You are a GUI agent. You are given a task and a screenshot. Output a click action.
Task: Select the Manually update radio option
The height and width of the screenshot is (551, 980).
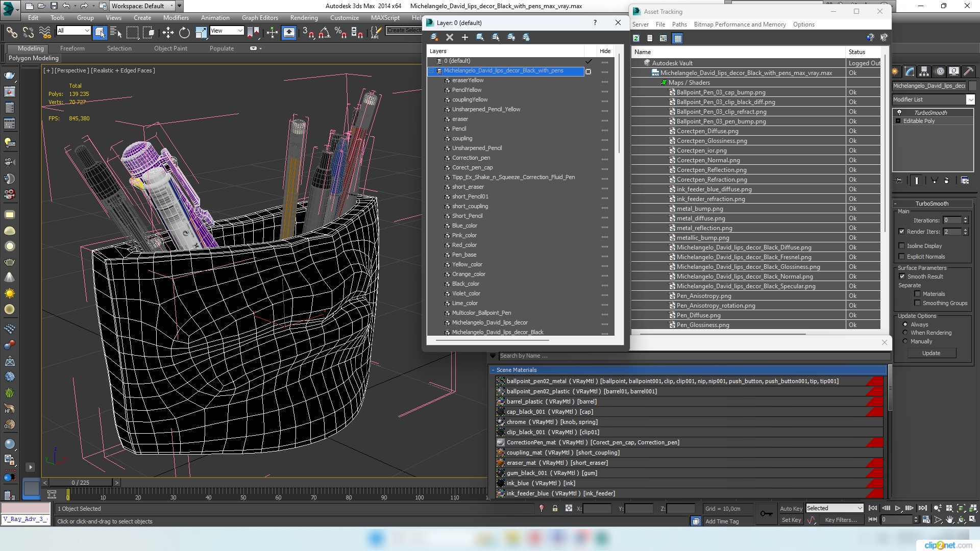(905, 341)
